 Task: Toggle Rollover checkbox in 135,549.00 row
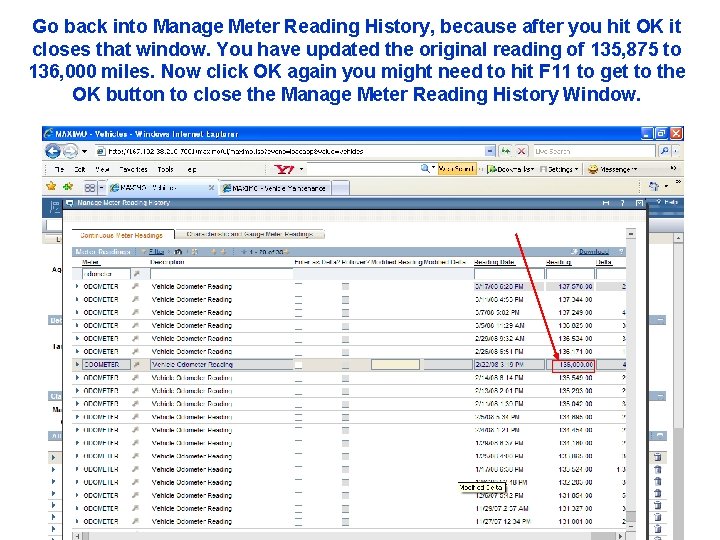click(x=345, y=378)
